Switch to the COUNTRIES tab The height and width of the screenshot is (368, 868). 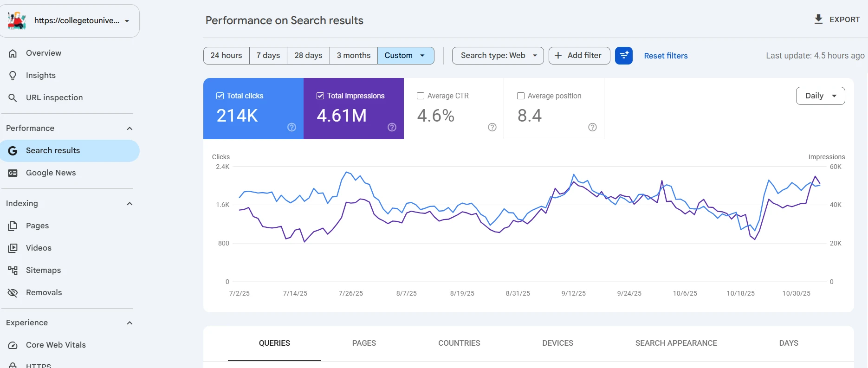(459, 343)
